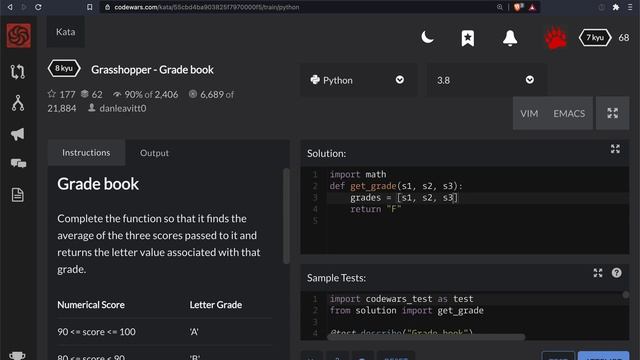Click 'import codewars_test as test' line
This screenshot has height=360, width=640.
coord(401,299)
